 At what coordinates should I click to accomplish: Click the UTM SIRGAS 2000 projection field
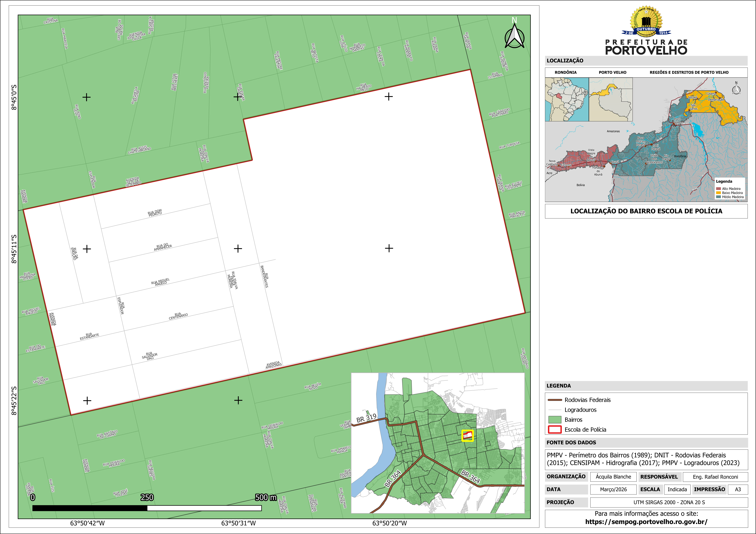[x=669, y=502]
